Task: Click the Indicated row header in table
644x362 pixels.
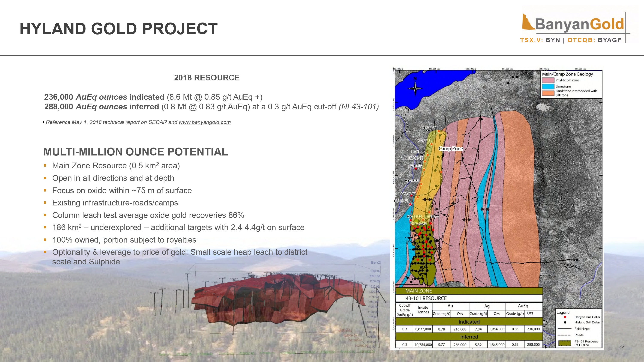Action: tap(469, 322)
